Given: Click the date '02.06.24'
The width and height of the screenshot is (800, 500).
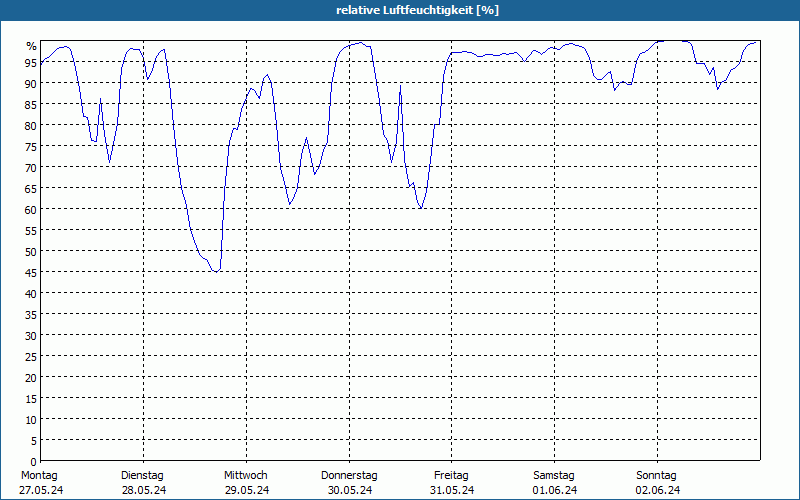Looking at the screenshot, I should (658, 490).
